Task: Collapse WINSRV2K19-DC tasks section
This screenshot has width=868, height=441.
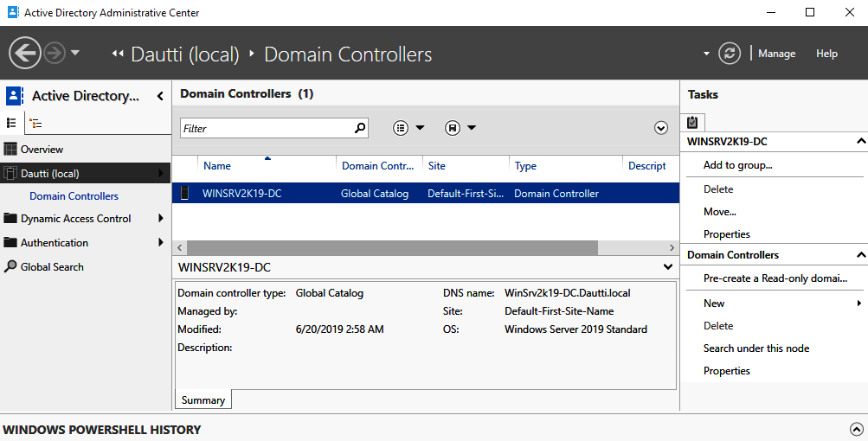Action: point(861,142)
